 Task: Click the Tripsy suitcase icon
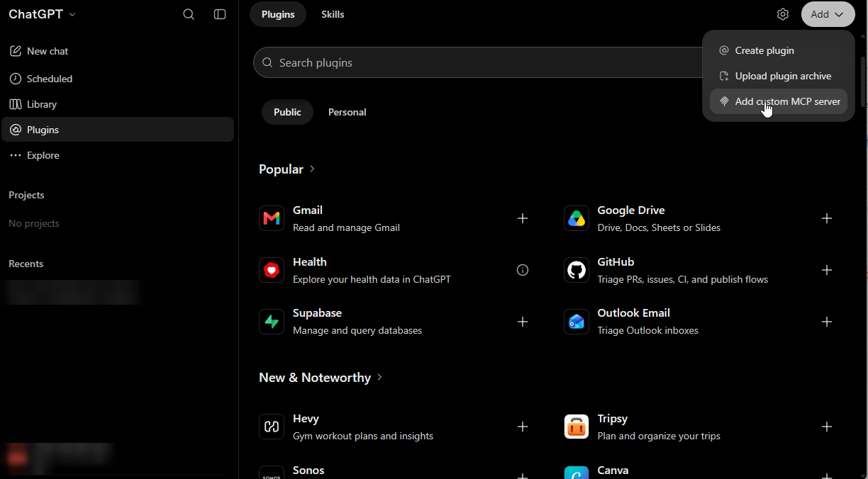577,427
